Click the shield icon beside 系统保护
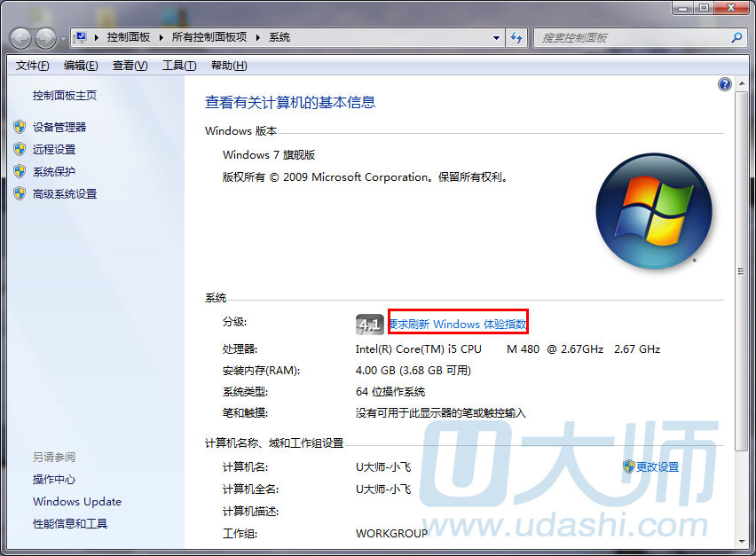This screenshot has height=556, width=756. [x=20, y=171]
